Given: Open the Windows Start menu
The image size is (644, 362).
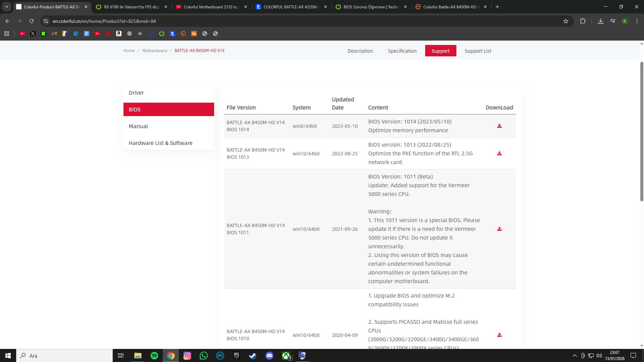Looking at the screenshot, I should click(x=8, y=356).
